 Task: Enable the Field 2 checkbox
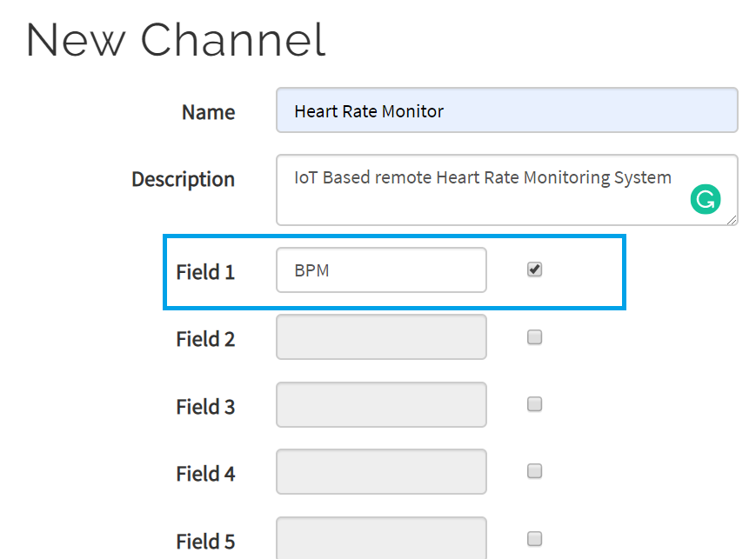534,337
